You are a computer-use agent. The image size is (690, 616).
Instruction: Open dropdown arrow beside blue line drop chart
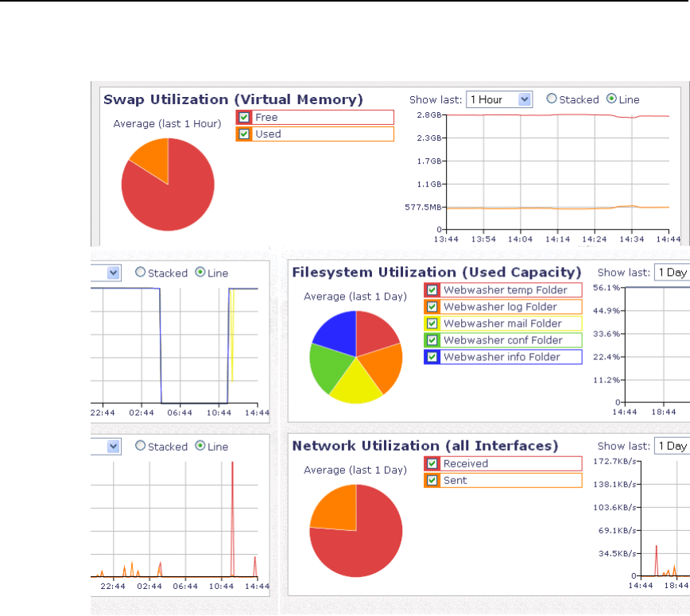tap(114, 273)
